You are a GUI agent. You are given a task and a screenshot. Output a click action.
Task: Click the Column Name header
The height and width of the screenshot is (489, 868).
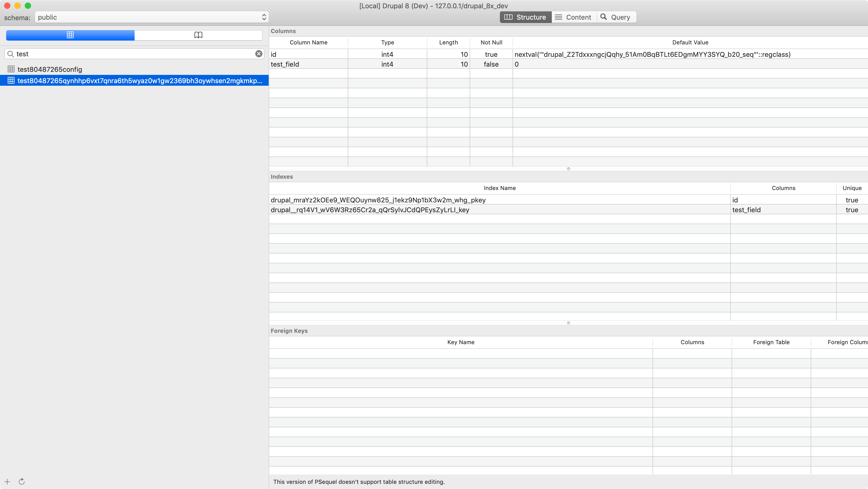coord(308,42)
